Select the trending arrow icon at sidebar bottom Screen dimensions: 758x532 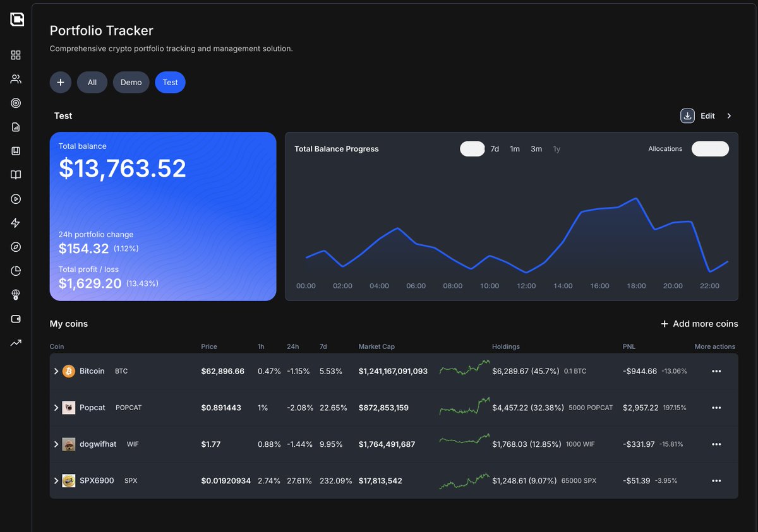click(x=16, y=343)
